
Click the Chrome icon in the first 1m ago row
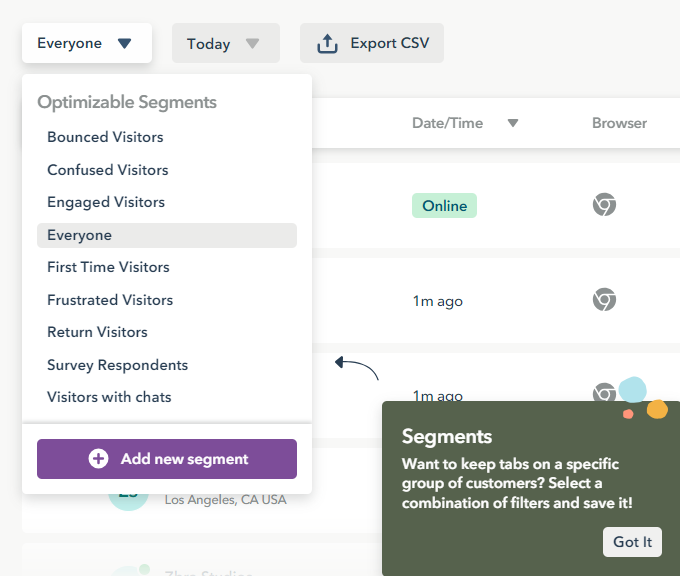click(604, 299)
